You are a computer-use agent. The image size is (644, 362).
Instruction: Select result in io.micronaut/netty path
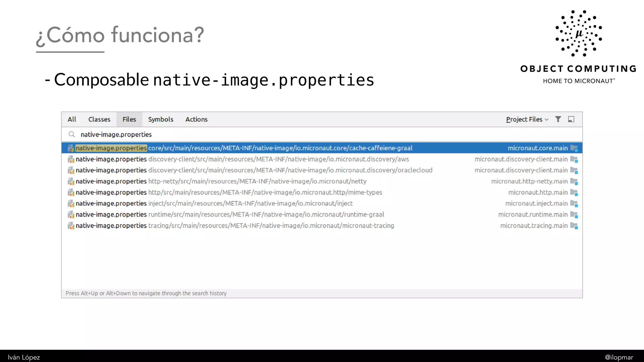[x=322, y=181]
